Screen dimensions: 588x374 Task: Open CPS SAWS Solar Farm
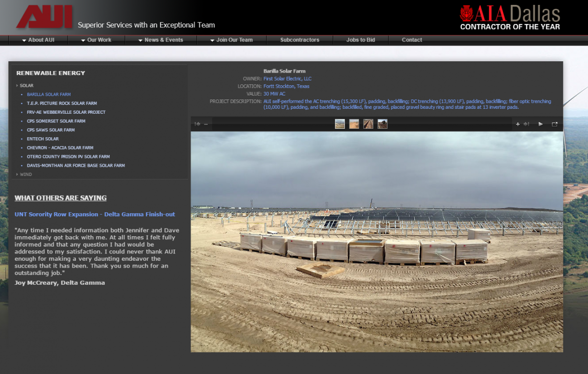point(51,130)
